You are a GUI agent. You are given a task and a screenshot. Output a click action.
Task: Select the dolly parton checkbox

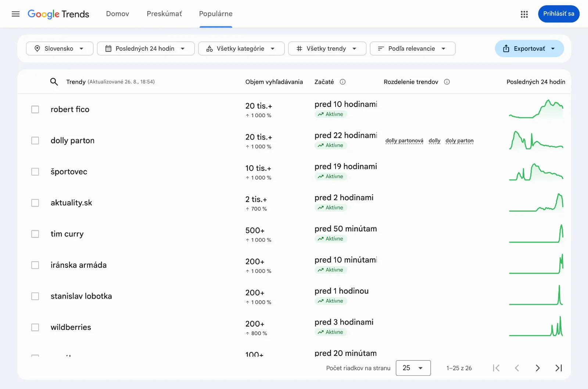coord(35,141)
